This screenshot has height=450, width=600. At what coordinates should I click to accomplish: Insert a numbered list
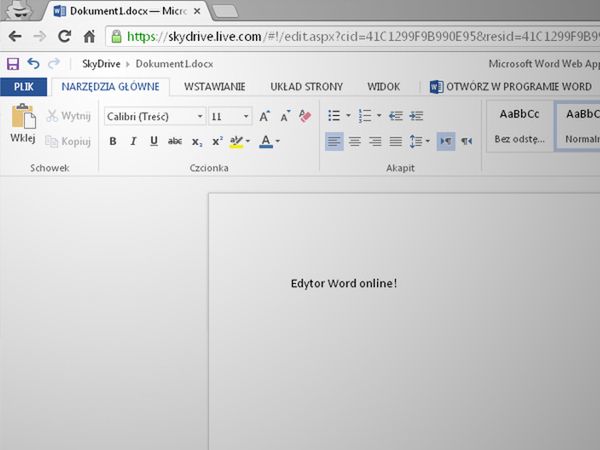point(365,116)
